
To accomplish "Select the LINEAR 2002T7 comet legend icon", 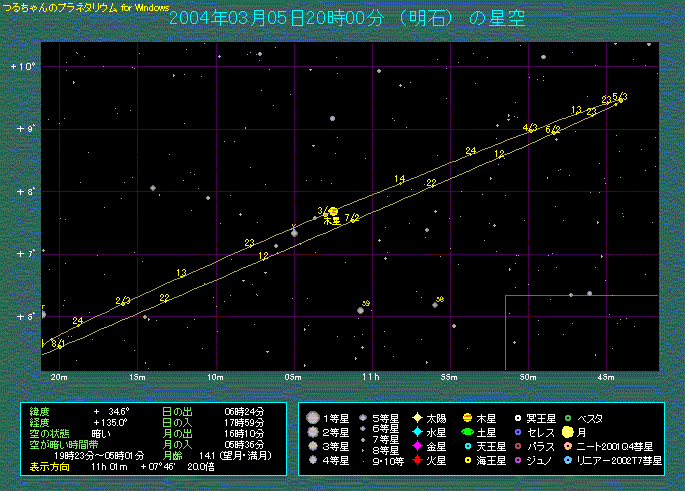I will pyautogui.click(x=569, y=460).
